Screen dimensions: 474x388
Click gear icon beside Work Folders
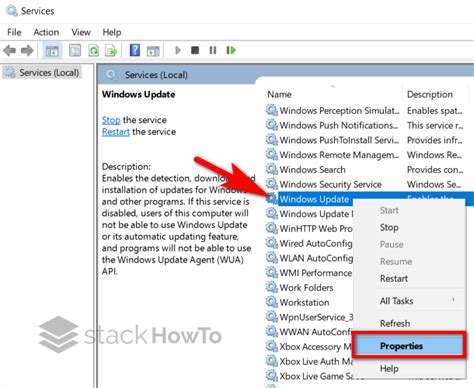coord(272,287)
